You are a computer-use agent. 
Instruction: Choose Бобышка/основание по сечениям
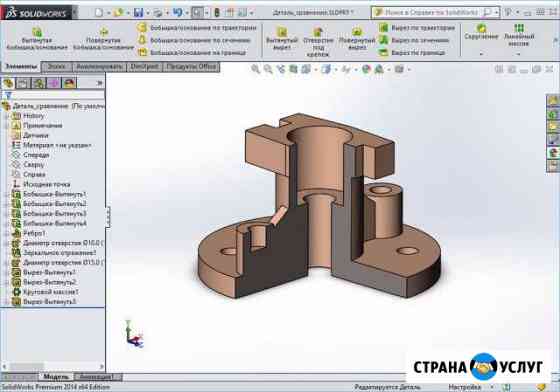[195, 40]
